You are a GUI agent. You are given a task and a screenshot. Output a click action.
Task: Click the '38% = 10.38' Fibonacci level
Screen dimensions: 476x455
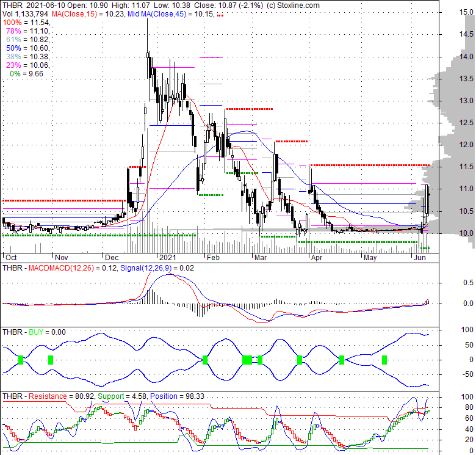27,57
